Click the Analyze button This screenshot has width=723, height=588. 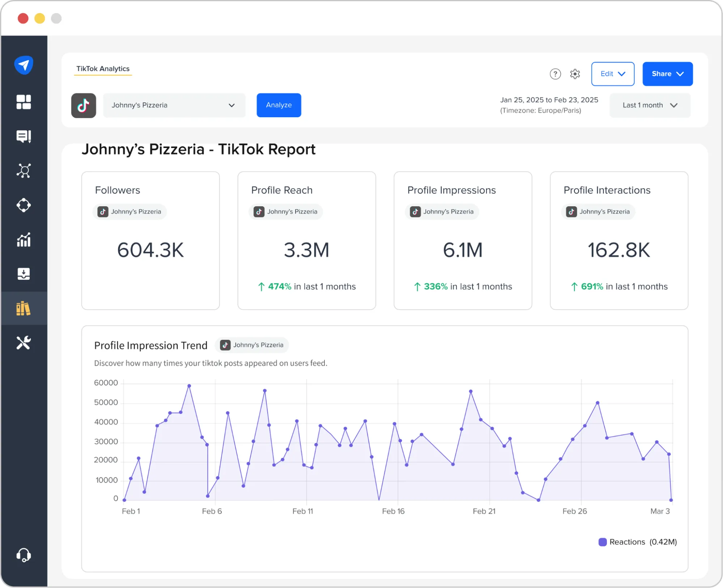(278, 105)
